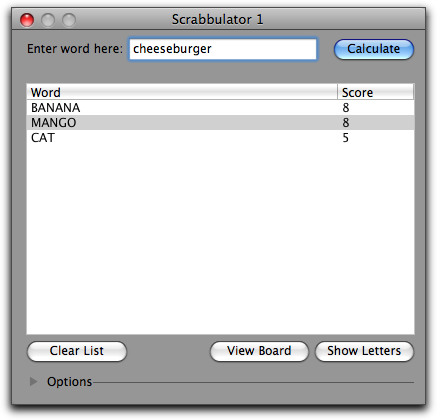Sort list by Score column header
Viewport: 437px width, 420px height.
(376, 92)
